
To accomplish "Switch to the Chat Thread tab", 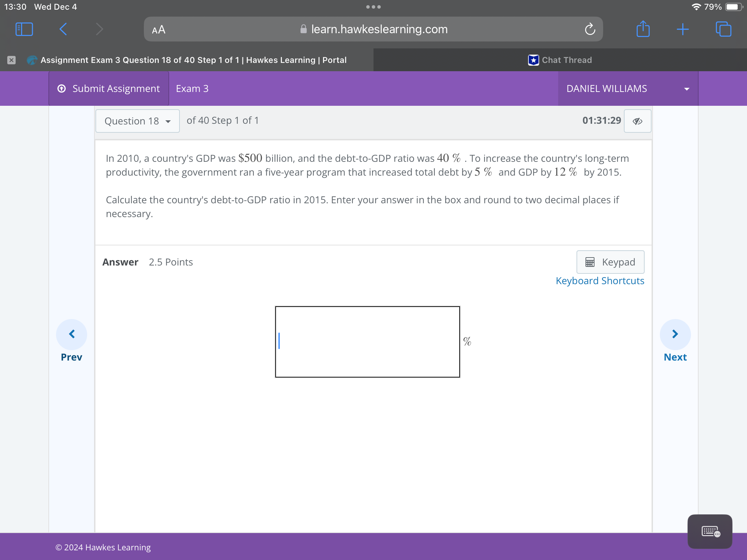I will [x=560, y=60].
